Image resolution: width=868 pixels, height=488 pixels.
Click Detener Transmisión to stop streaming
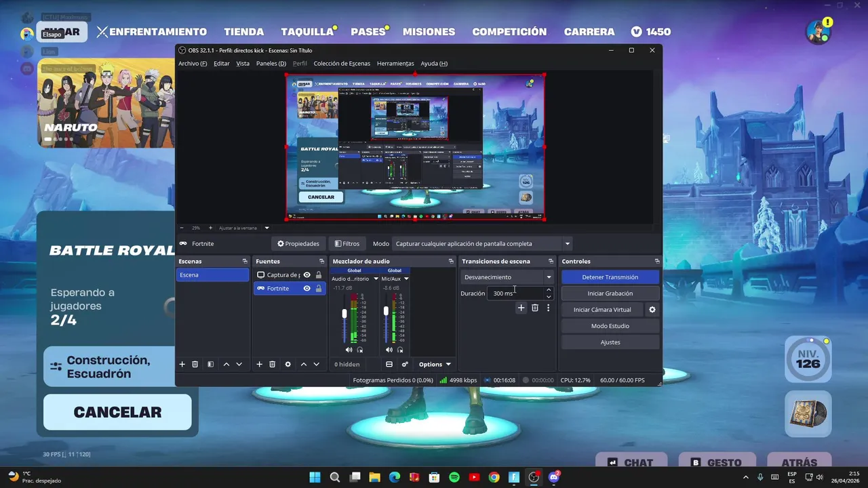coord(610,277)
